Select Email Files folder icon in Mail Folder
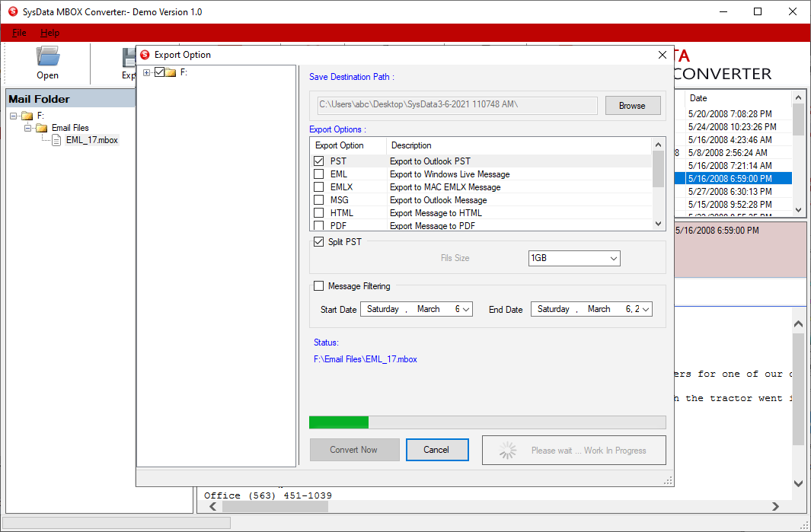The image size is (811, 532). [x=42, y=128]
